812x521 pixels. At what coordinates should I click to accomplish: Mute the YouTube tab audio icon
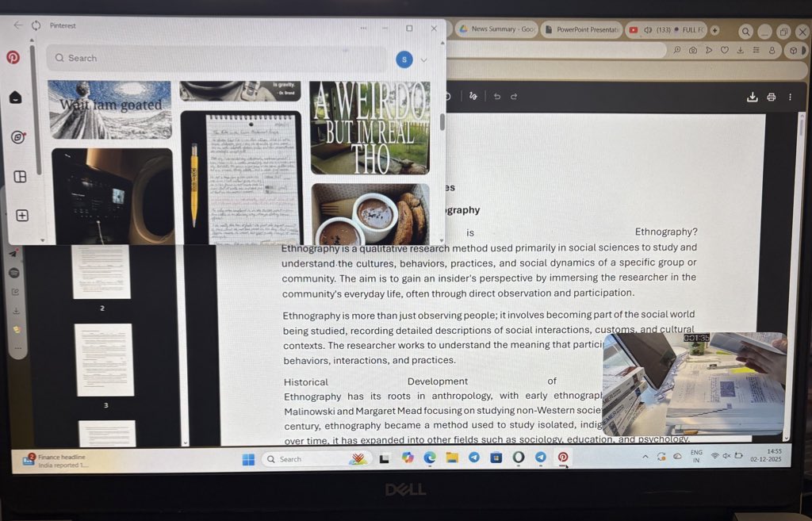pyautogui.click(x=648, y=30)
